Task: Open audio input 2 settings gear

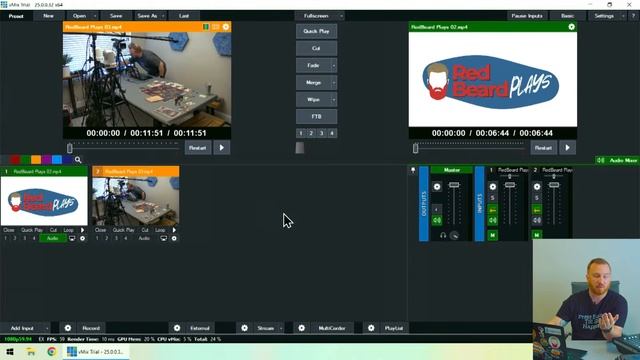Action: (x=537, y=187)
